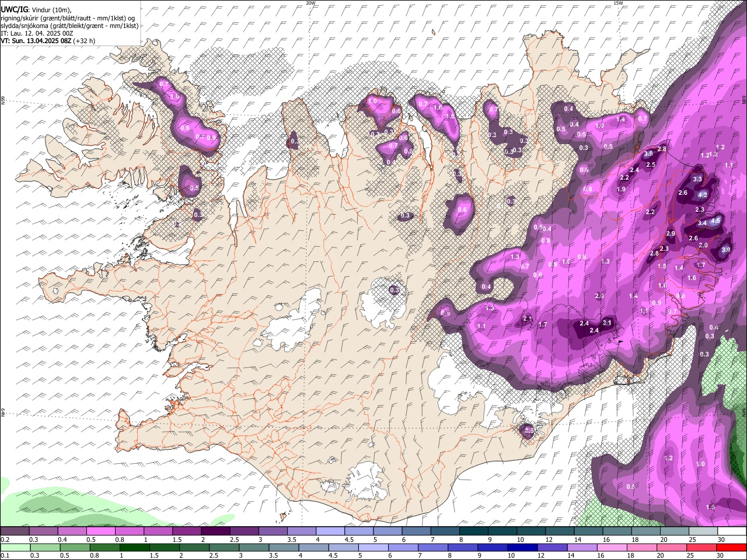The height and width of the screenshot is (560, 747).
Task: Click the '4.5' label on the purple snow scale
Action: click(x=349, y=540)
